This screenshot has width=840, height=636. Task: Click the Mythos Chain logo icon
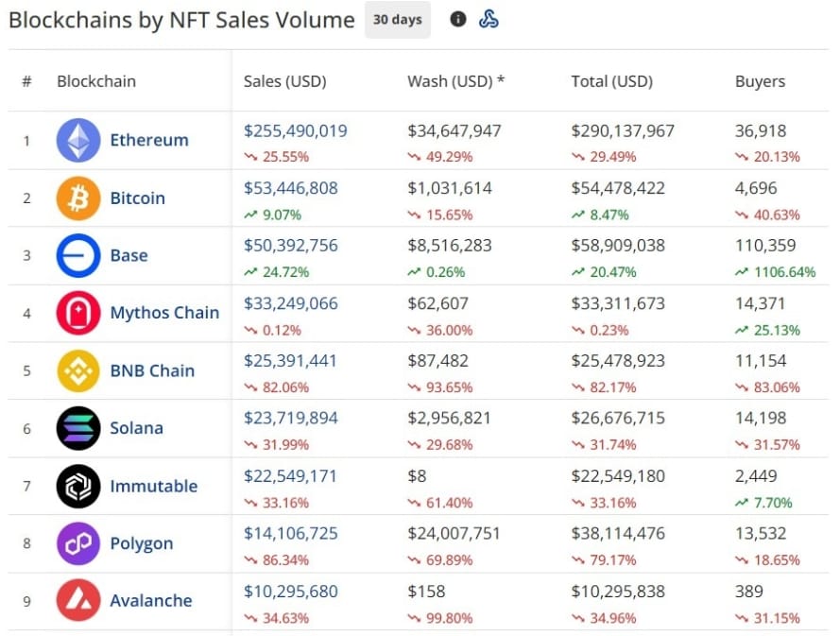[78, 313]
